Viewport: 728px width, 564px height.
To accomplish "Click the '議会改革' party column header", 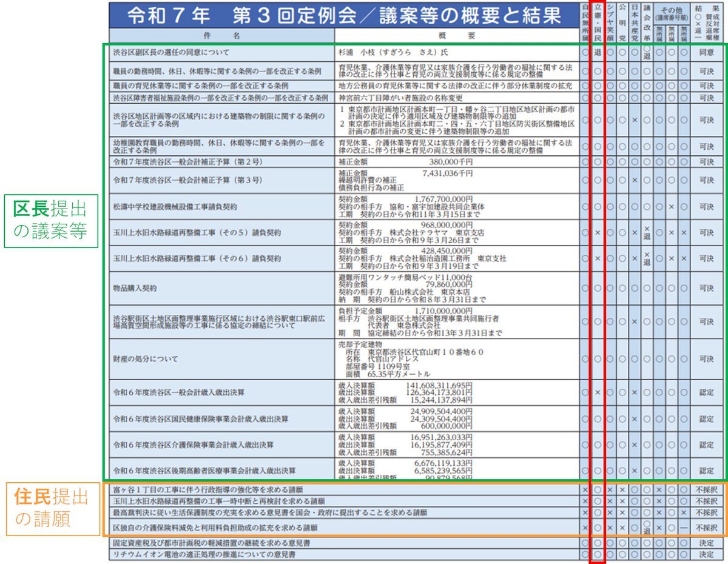I will (x=647, y=22).
